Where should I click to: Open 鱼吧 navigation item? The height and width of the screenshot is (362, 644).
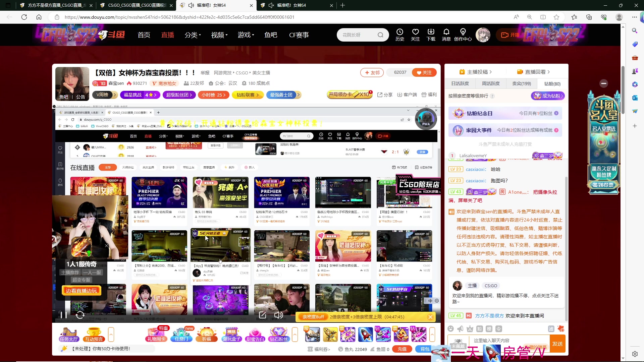(x=271, y=35)
